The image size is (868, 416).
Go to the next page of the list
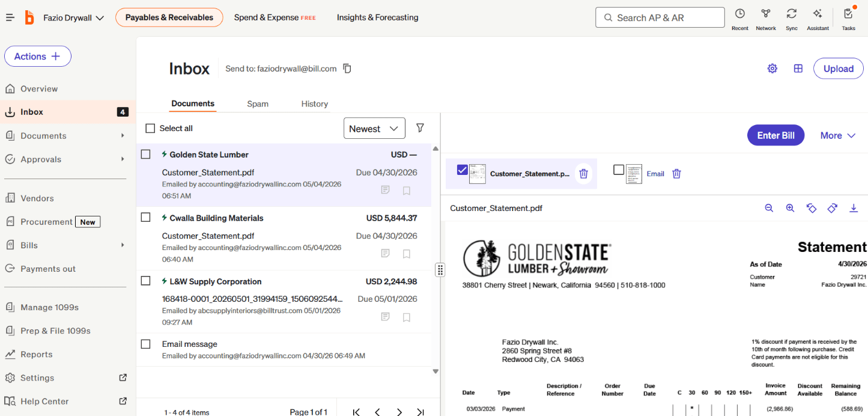[x=399, y=412]
